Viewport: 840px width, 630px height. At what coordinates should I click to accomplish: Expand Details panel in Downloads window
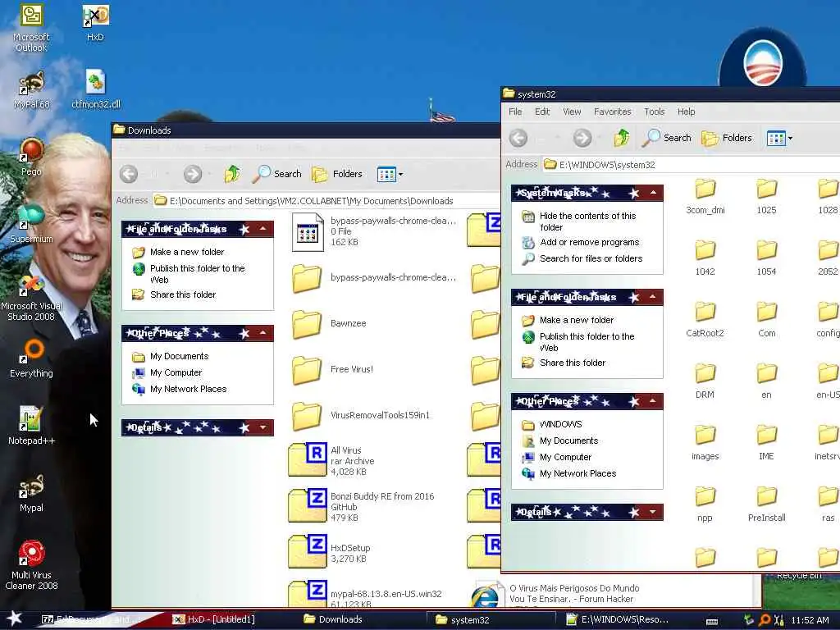click(263, 427)
